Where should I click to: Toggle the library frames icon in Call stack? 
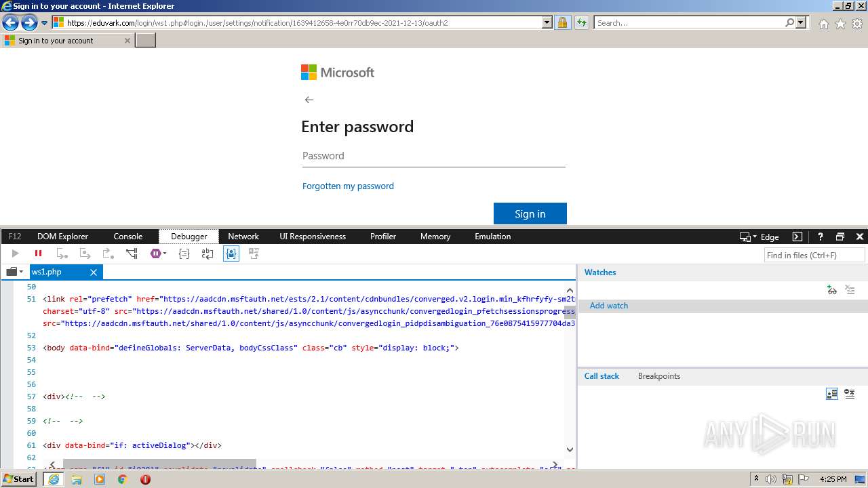832,394
